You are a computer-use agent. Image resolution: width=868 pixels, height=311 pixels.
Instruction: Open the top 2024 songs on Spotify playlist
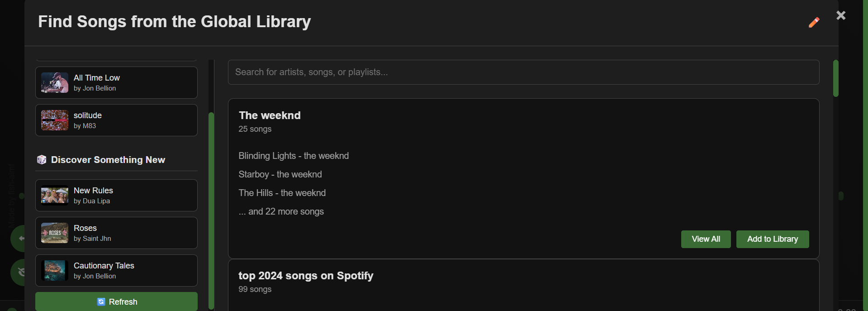pos(306,276)
